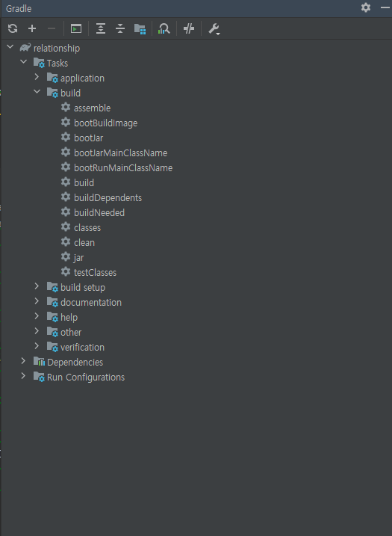Click the plus icon to link Gradle project
The height and width of the screenshot is (536, 392).
(x=32, y=28)
